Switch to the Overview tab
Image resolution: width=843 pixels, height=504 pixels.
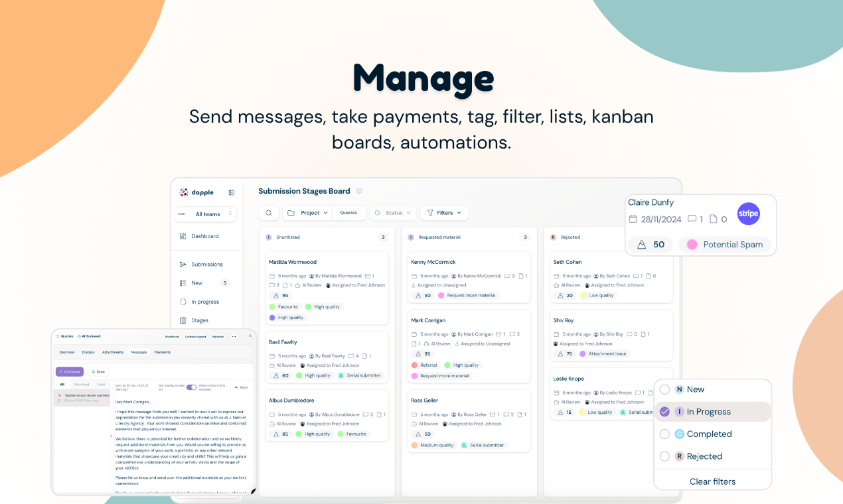66,352
